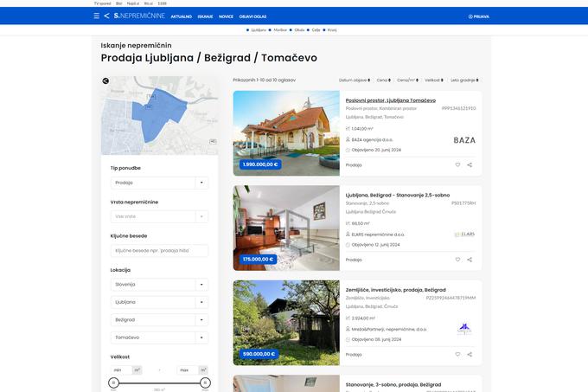Sort listings by Velikost
The height and width of the screenshot is (392, 588).
click(x=433, y=80)
